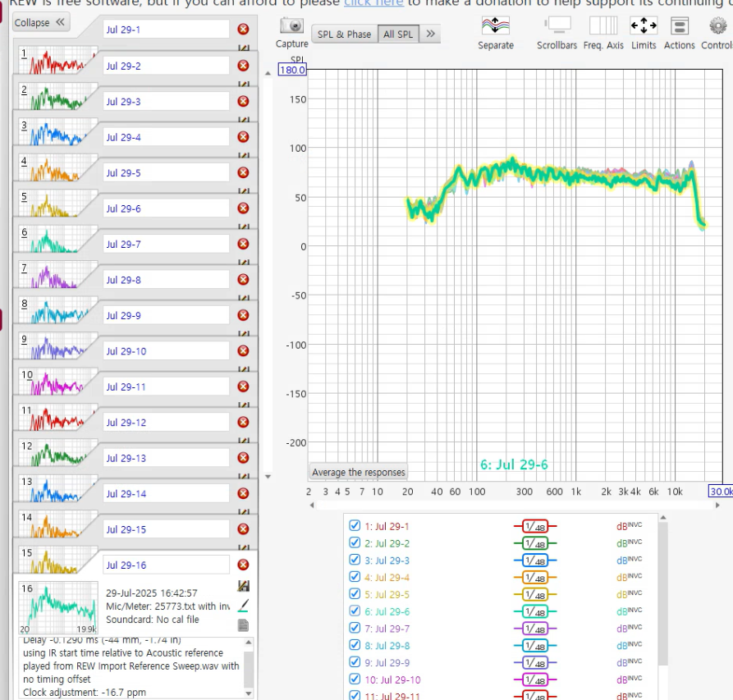Remove measurement Jul 29-1 with red X
This screenshot has height=700, width=733.
click(x=243, y=30)
